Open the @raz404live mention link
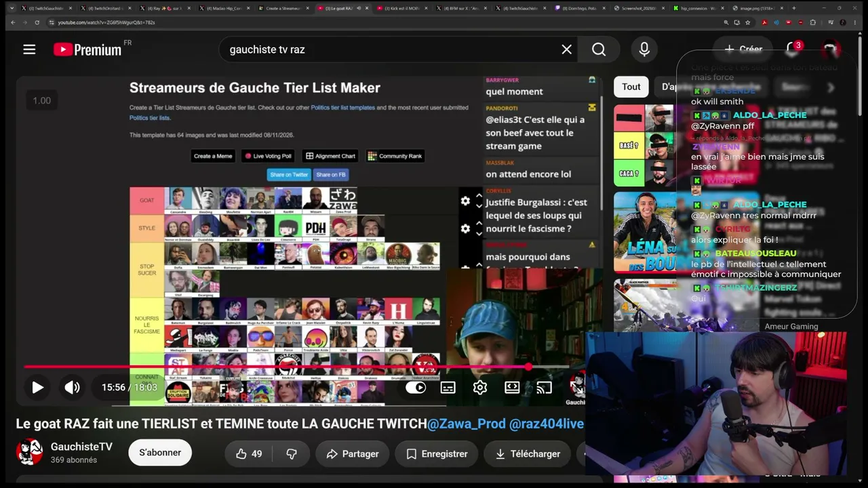Image resolution: width=868 pixels, height=488 pixels. 547,424
